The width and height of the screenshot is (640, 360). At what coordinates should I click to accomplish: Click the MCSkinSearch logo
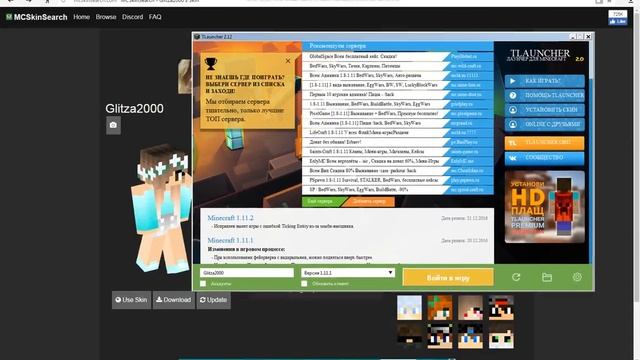pos(36,17)
